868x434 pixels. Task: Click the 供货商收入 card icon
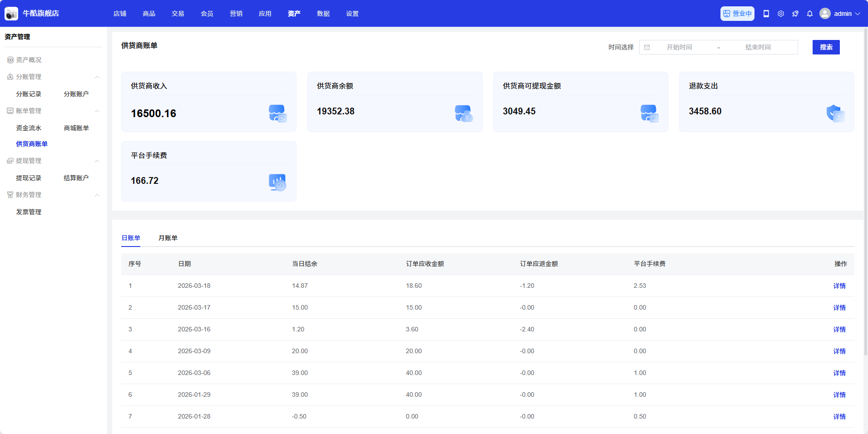pyautogui.click(x=277, y=113)
